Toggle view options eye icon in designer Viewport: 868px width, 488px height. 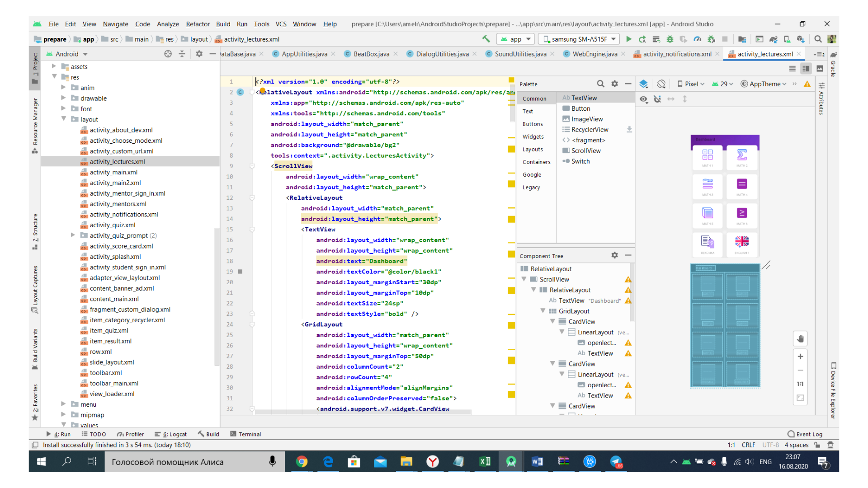point(643,99)
